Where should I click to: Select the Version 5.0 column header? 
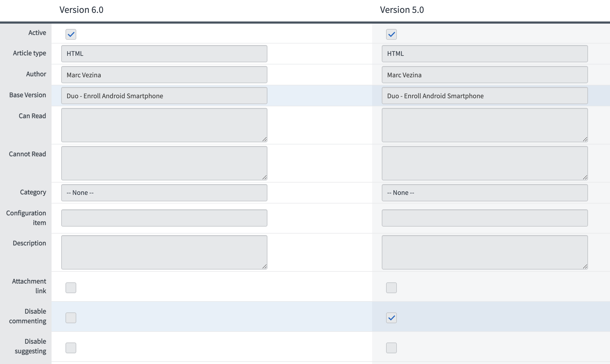click(x=402, y=10)
